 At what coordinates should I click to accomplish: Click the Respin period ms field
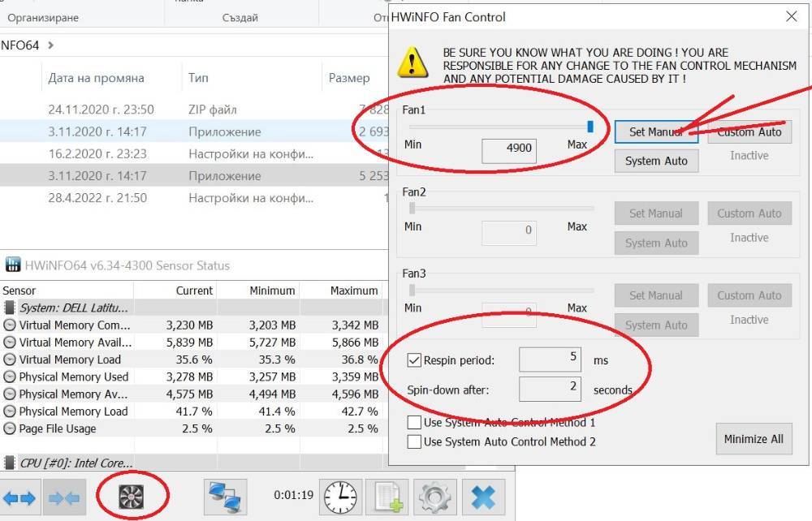click(550, 359)
